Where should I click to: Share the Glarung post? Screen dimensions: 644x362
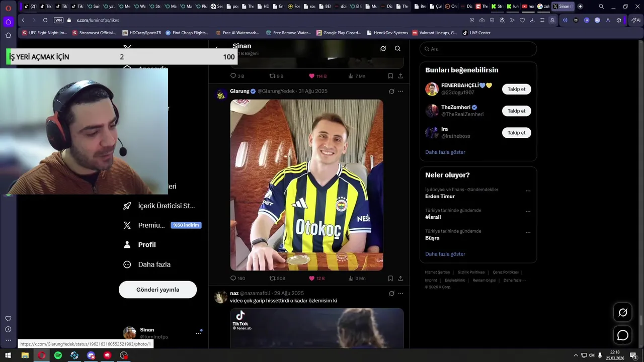[400, 278]
